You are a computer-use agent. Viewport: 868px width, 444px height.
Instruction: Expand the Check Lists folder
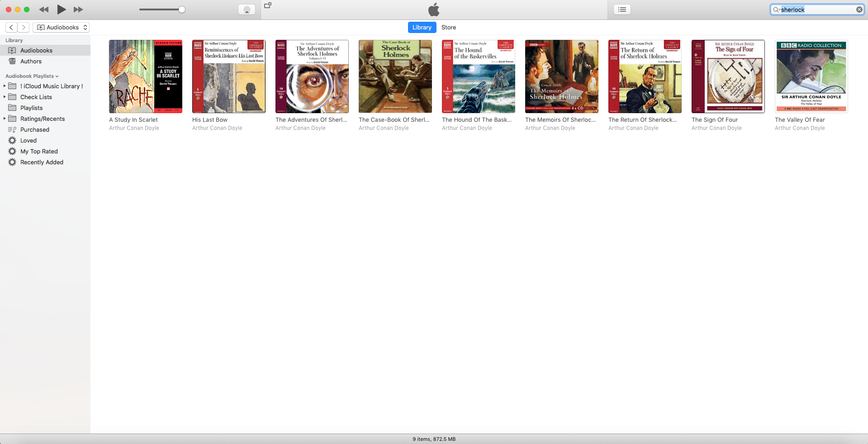click(5, 97)
